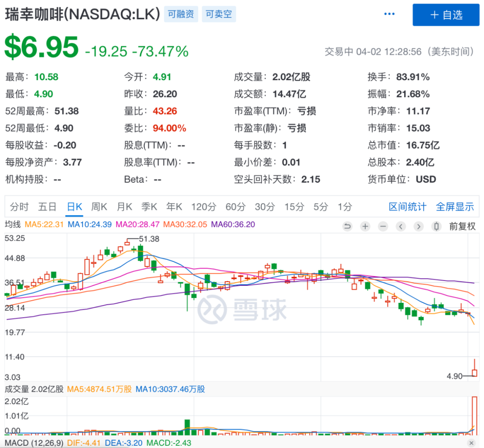Click the 可融资 margin tag
The width and height of the screenshot is (484, 448).
[x=181, y=14]
